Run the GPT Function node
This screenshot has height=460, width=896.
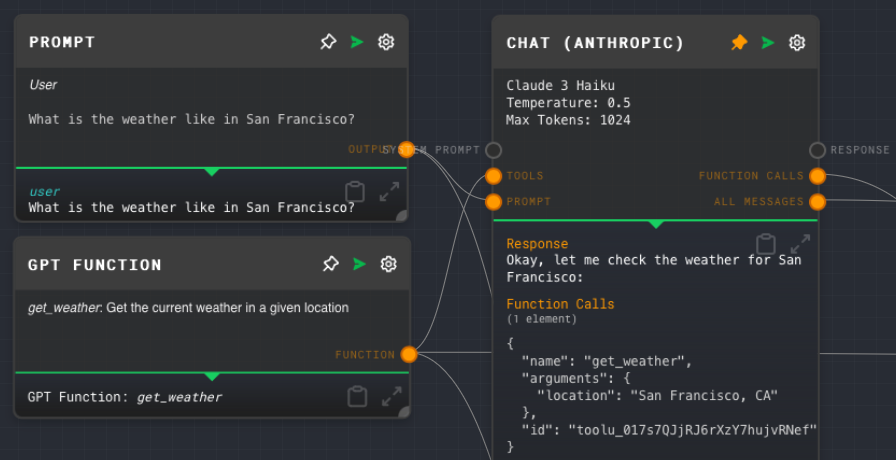(x=359, y=264)
